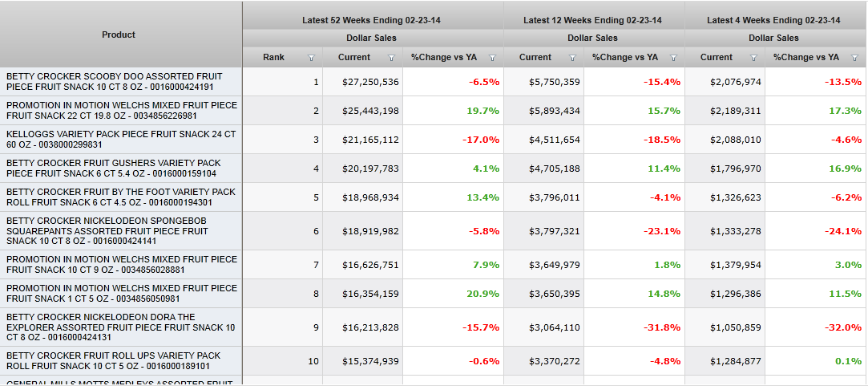Open filter for Current under Latest 52 Weeks
The width and height of the screenshot is (868, 386).
[x=391, y=58]
